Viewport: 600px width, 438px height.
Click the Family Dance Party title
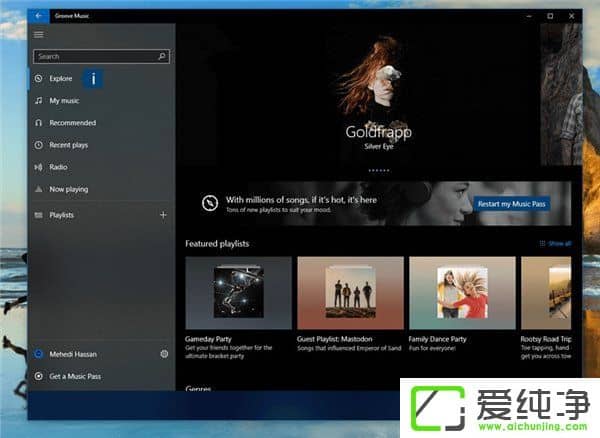(437, 339)
